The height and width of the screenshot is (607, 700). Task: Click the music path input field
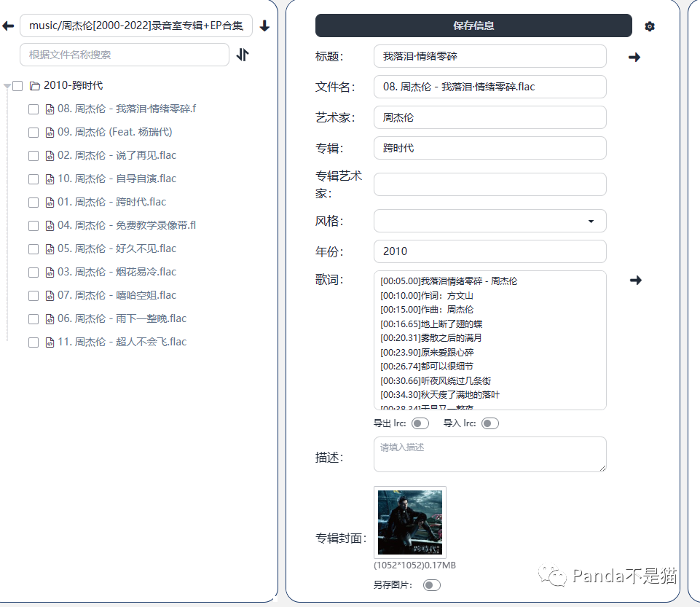point(136,26)
